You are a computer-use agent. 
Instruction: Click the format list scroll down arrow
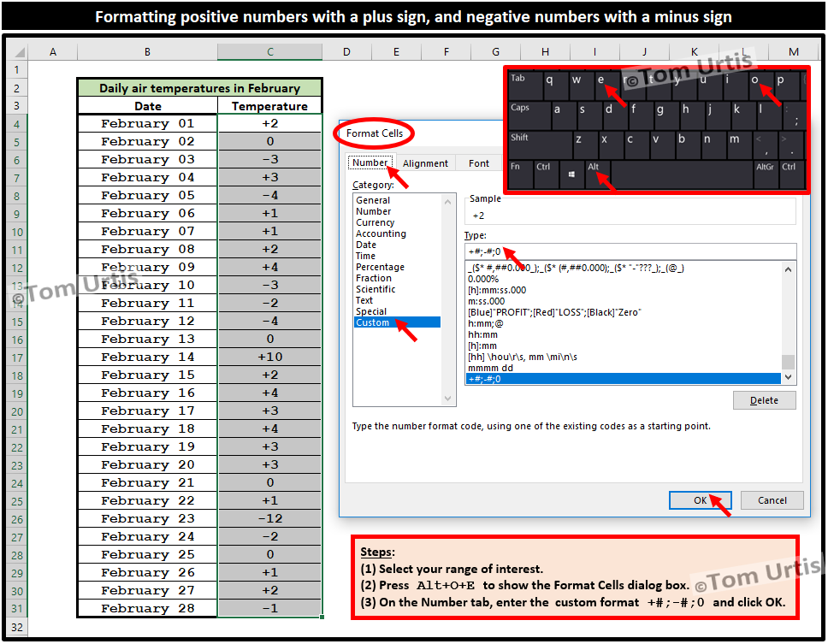coord(788,377)
